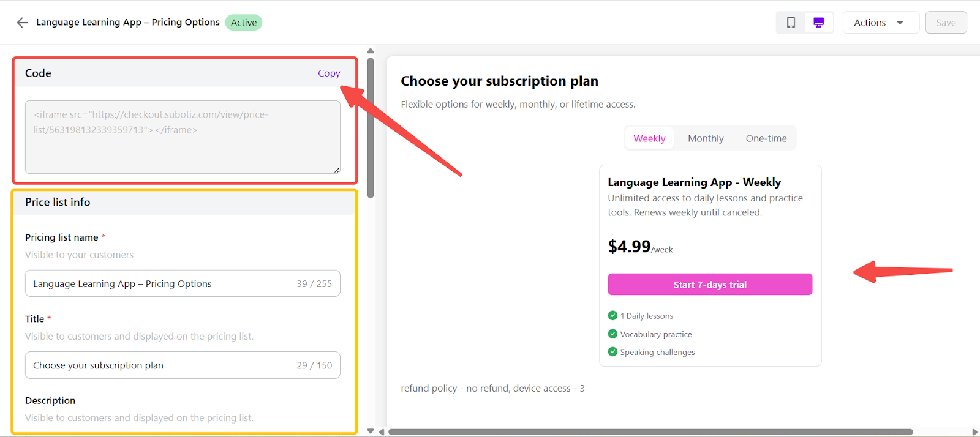The height and width of the screenshot is (437, 980).
Task: Click checkmark next to Vocabulary practice
Action: (612, 334)
